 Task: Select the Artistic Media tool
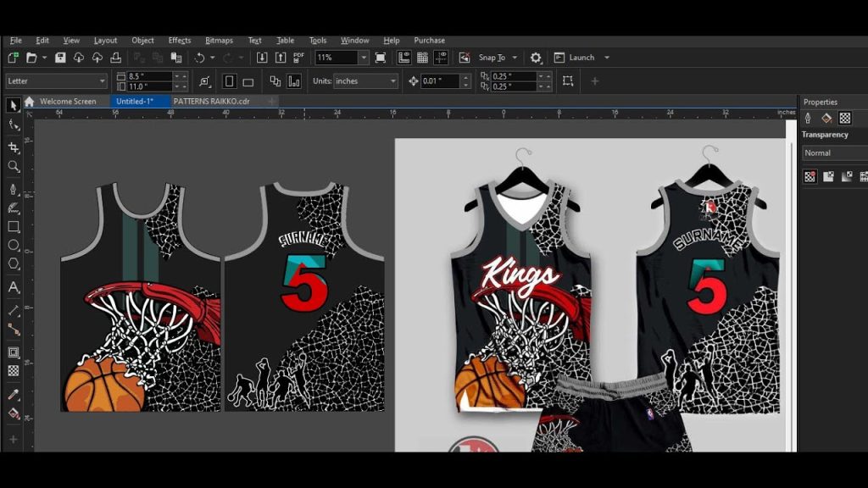coord(14,208)
